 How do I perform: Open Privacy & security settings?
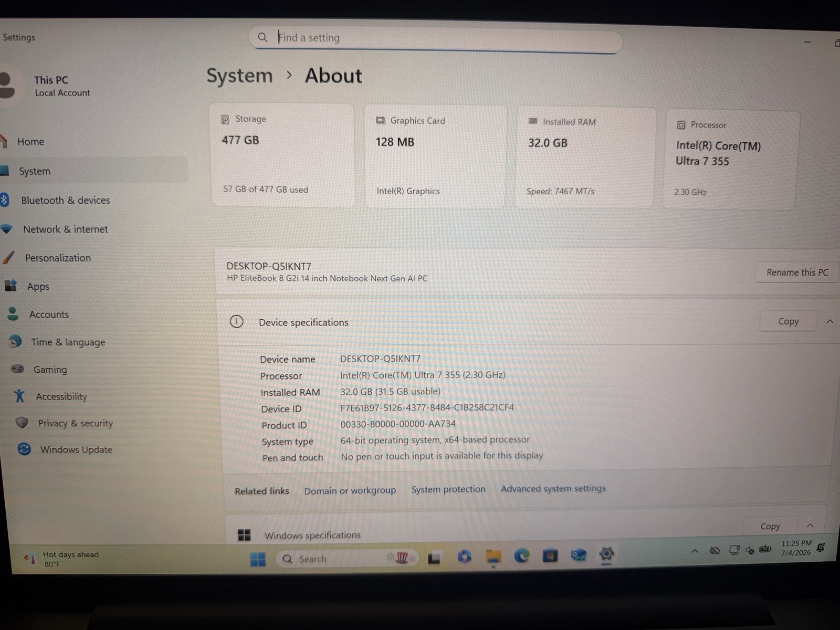click(x=75, y=423)
